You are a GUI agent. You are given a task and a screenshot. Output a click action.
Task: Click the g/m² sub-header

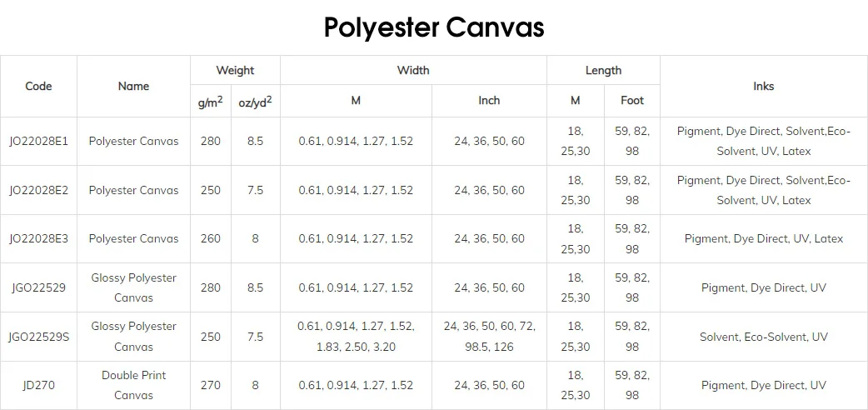point(210,101)
